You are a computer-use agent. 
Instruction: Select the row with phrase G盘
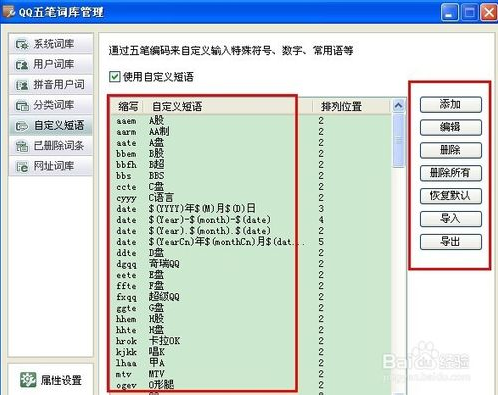[x=250, y=308]
